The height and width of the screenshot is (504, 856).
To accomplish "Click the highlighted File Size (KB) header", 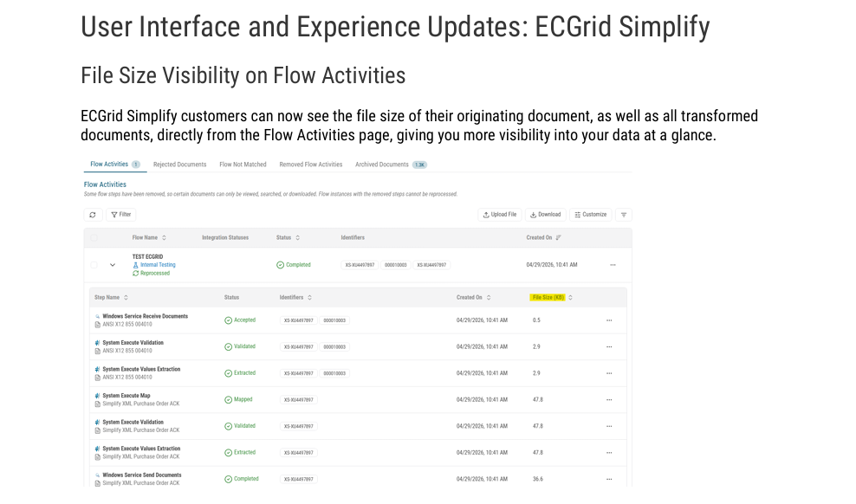I will [548, 298].
